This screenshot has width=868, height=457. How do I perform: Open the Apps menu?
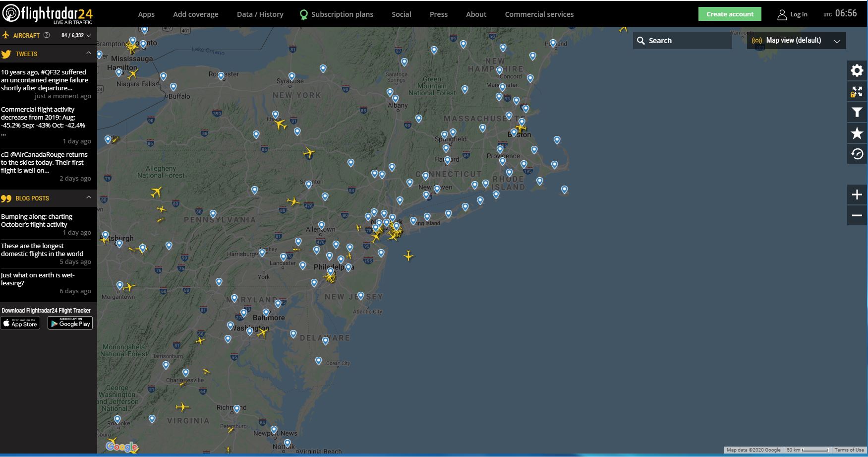146,14
